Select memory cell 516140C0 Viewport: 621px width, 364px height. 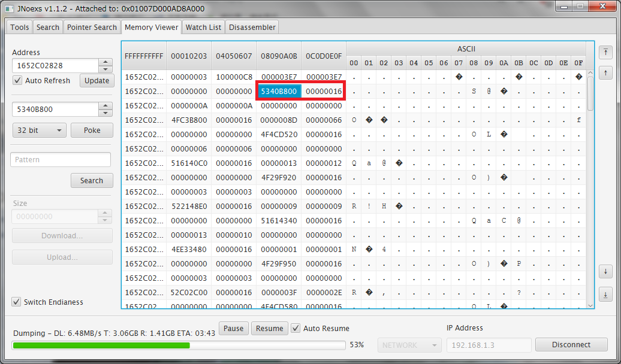pyautogui.click(x=189, y=163)
